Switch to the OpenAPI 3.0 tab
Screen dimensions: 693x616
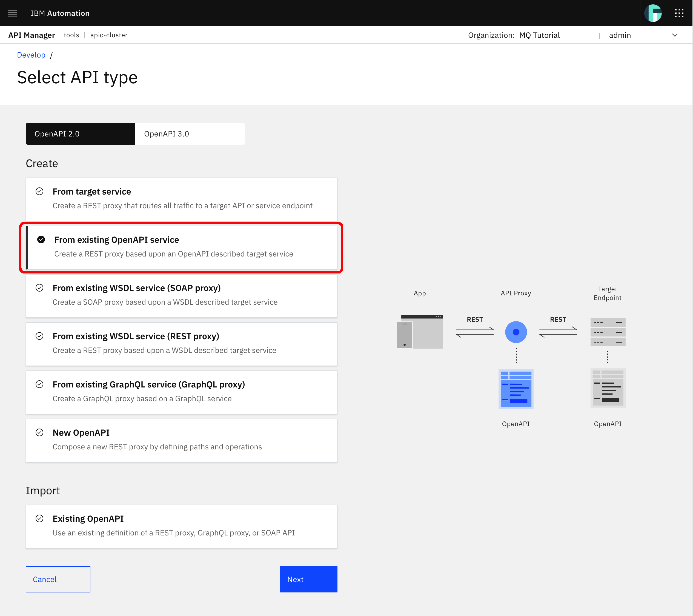tap(166, 134)
